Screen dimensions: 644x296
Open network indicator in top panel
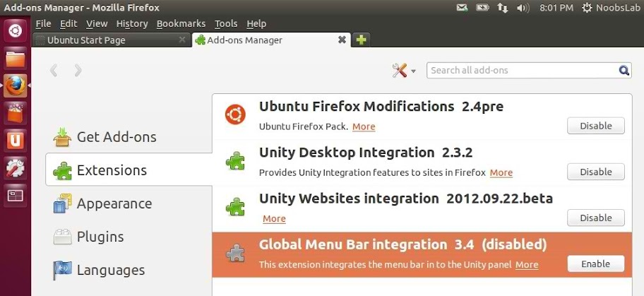point(502,8)
